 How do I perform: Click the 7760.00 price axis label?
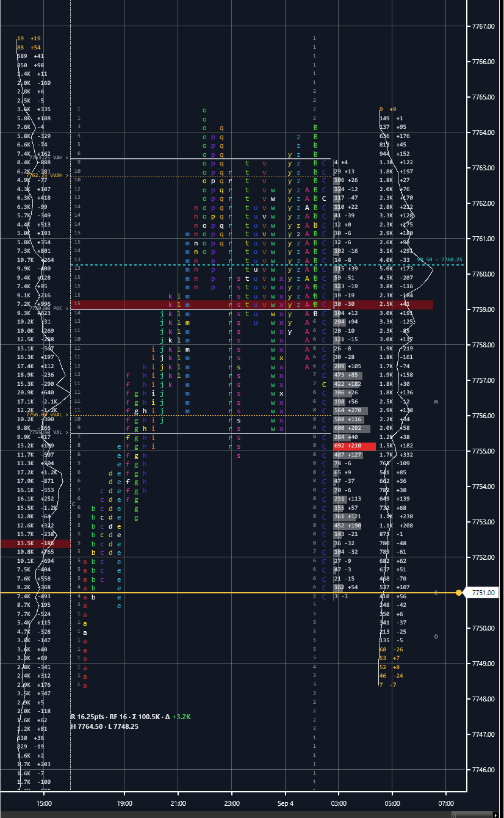483,274
